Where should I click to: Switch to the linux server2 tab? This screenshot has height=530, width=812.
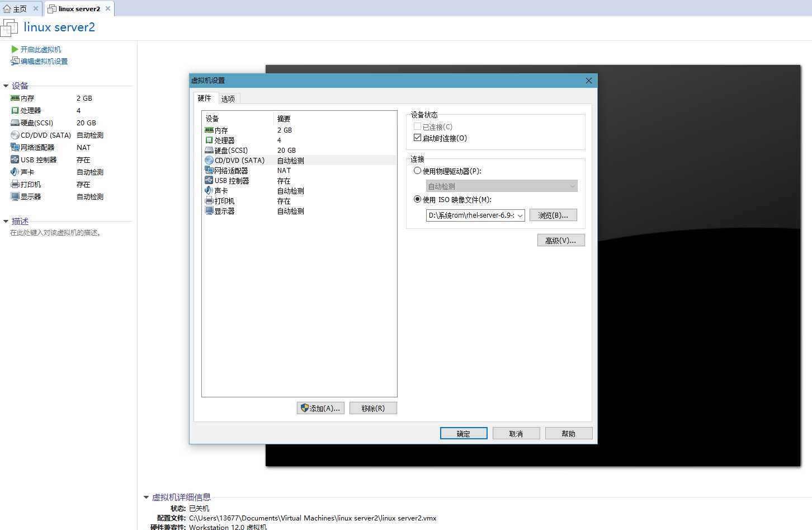click(79, 8)
